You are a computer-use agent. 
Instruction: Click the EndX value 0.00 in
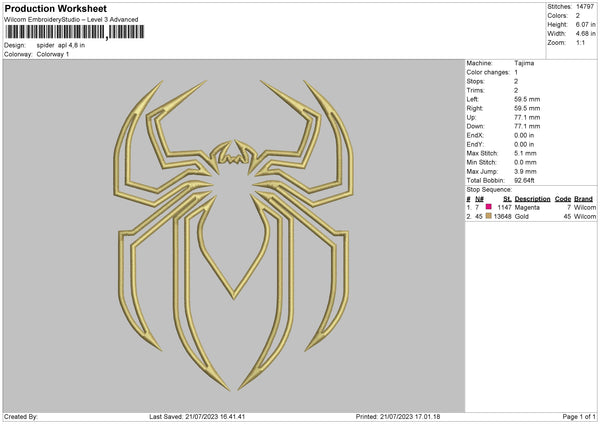click(x=524, y=135)
